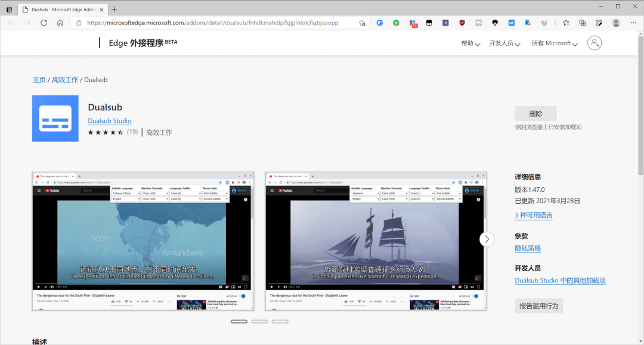The image size is (644, 345).
Task: Click the browser back arrow
Action: (x=11, y=23)
